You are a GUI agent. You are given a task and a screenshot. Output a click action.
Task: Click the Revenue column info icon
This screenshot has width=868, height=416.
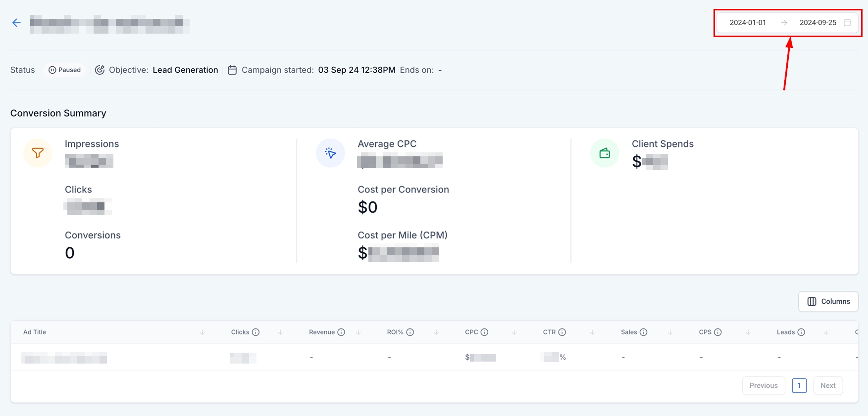tap(341, 332)
